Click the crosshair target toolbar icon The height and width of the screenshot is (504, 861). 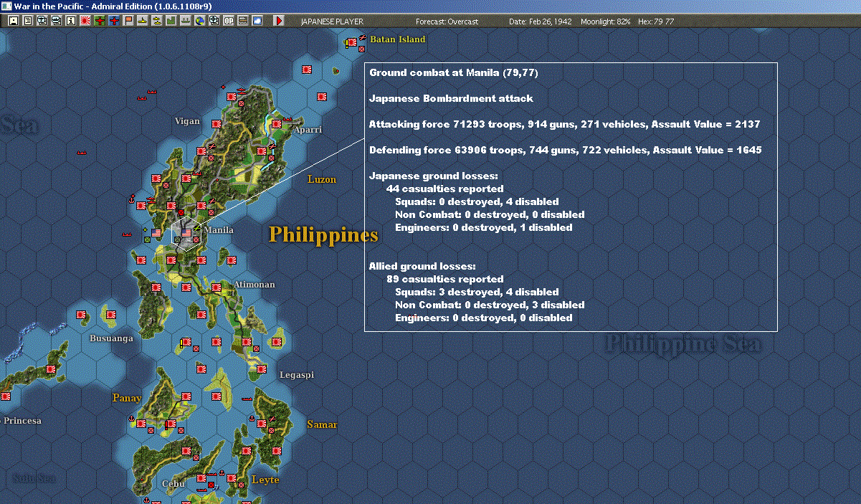[214, 21]
